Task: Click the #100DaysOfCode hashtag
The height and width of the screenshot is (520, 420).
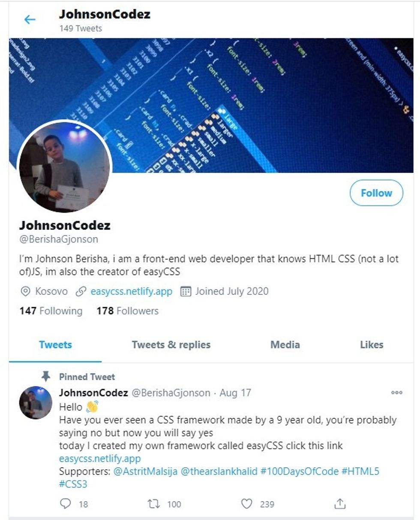Action: tap(299, 472)
